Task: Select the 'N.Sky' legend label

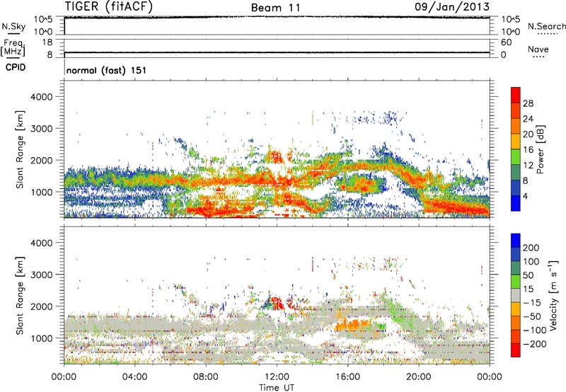Action: point(13,26)
